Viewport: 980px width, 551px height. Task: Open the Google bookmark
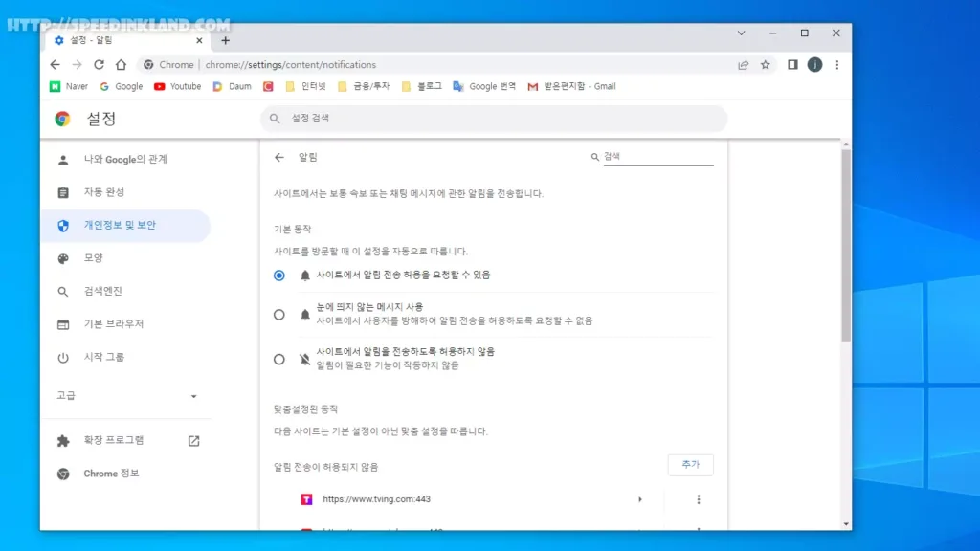click(x=122, y=86)
